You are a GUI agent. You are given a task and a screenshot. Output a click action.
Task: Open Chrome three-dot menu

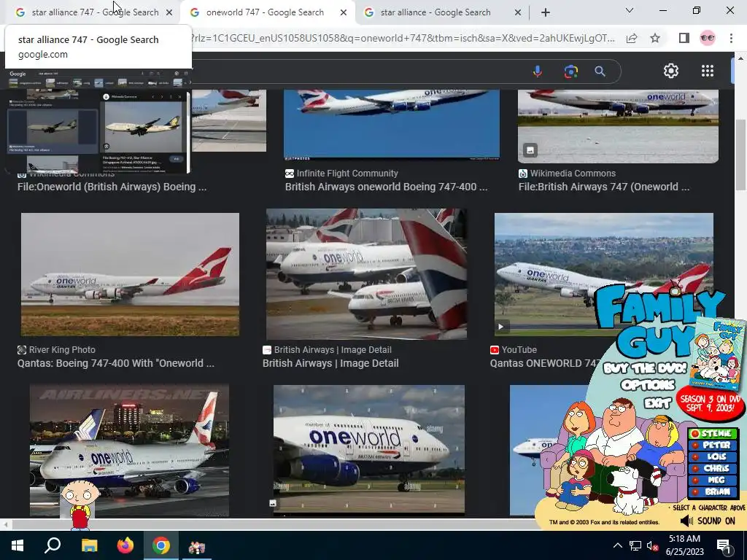731,38
